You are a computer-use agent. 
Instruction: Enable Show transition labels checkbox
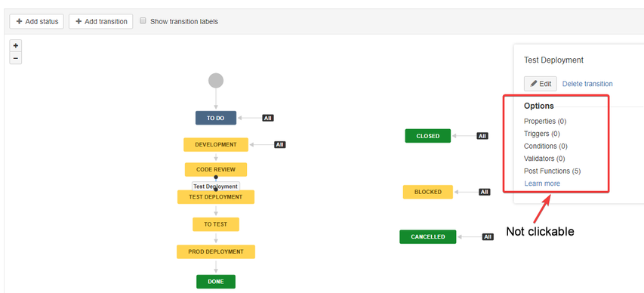(x=143, y=20)
